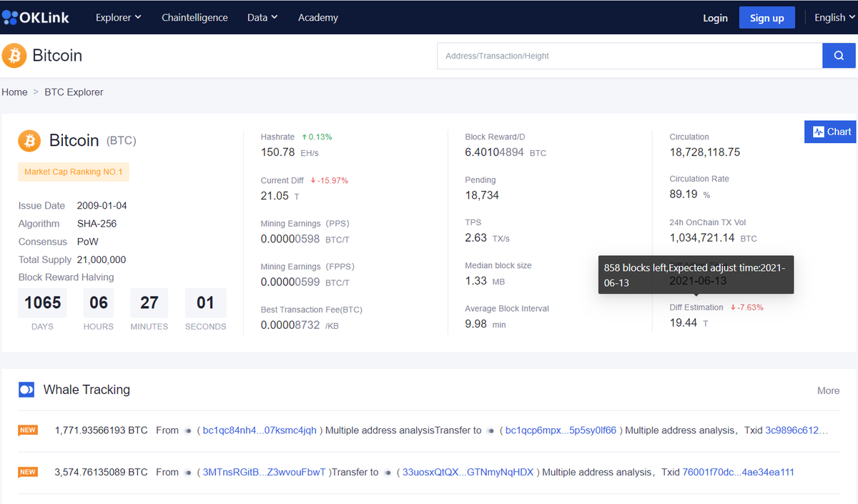This screenshot has width=858, height=504.
Task: Click NEW badge on 1,771.93566193 BTC row
Action: (28, 430)
